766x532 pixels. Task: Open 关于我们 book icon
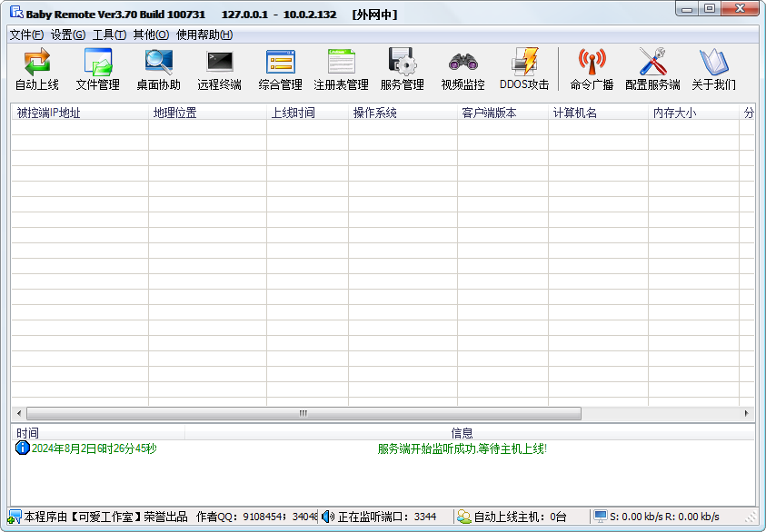click(x=713, y=69)
